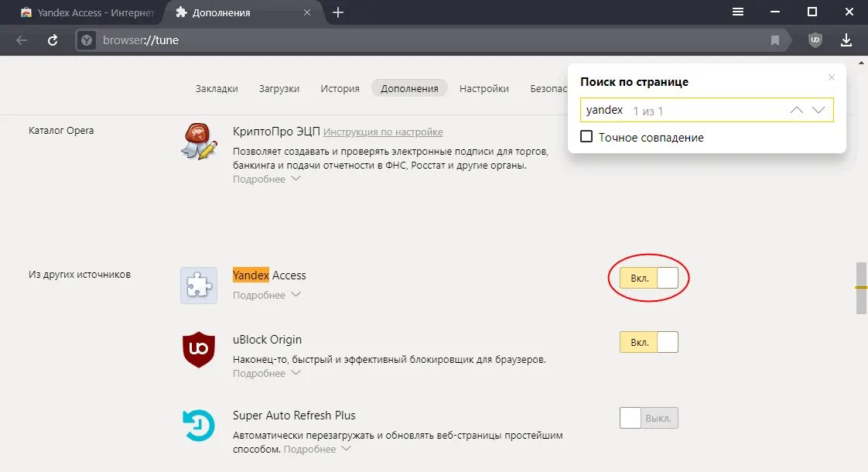The image size is (868, 472).
Task: Open the uBlock Origin toolbar shield icon
Action: pyautogui.click(x=815, y=40)
